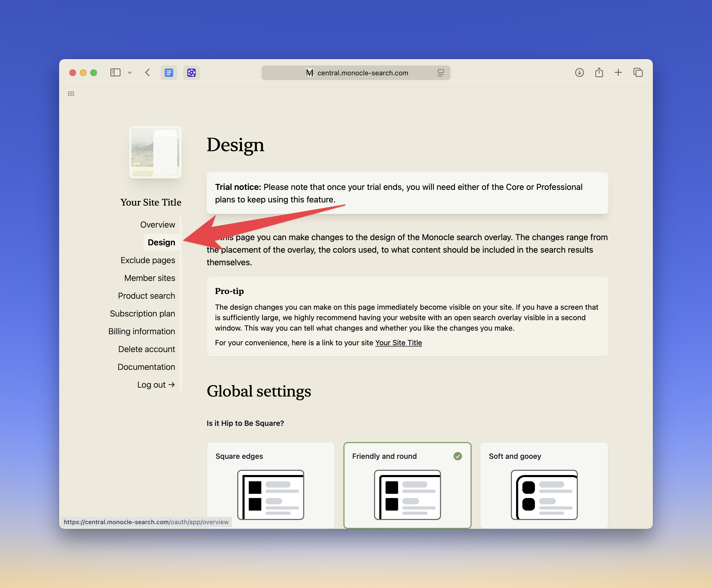Switch to the Overview section
Image resolution: width=712 pixels, height=588 pixels.
tap(157, 224)
